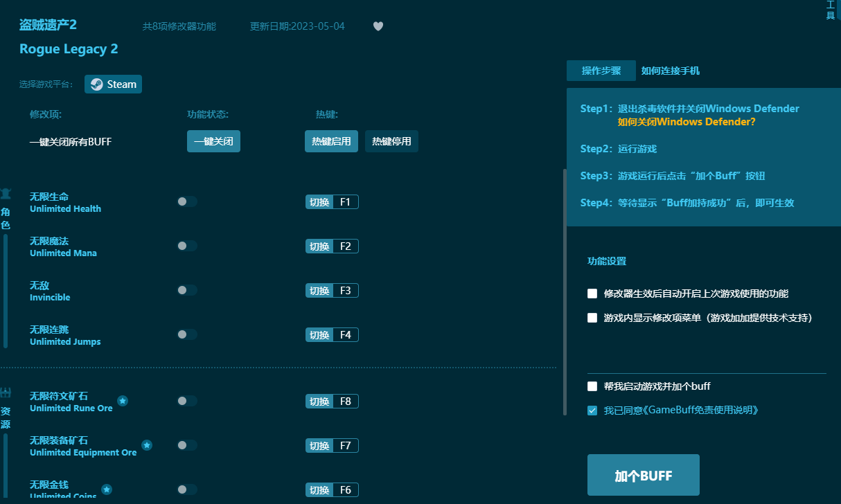
Task: Click the 切换 F4 hotkey box
Action: 332,335
